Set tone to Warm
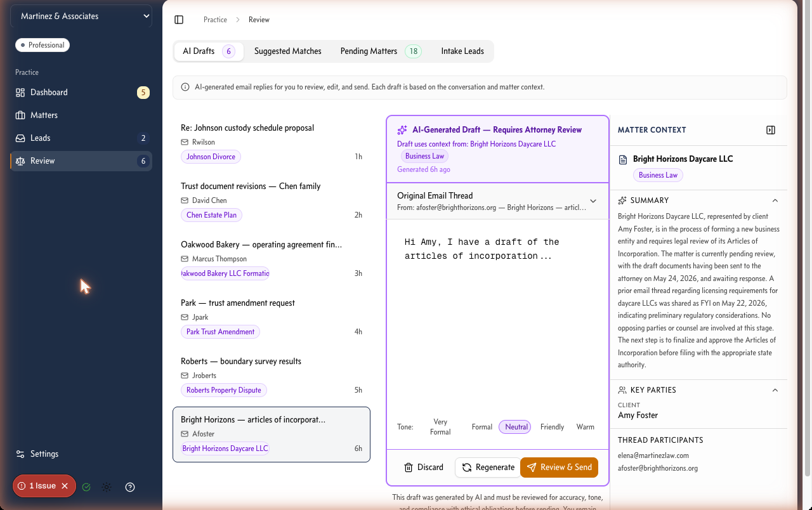Screen dimensions: 812x510 586,427
